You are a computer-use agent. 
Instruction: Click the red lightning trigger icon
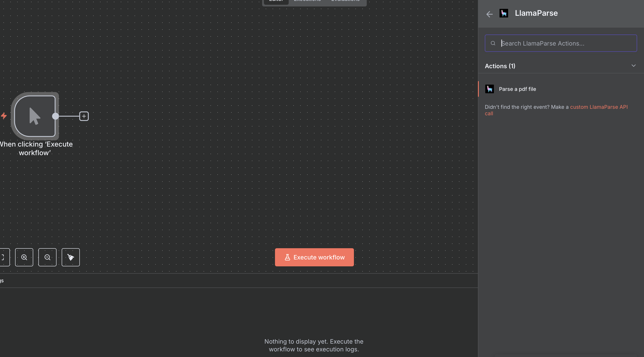4,116
